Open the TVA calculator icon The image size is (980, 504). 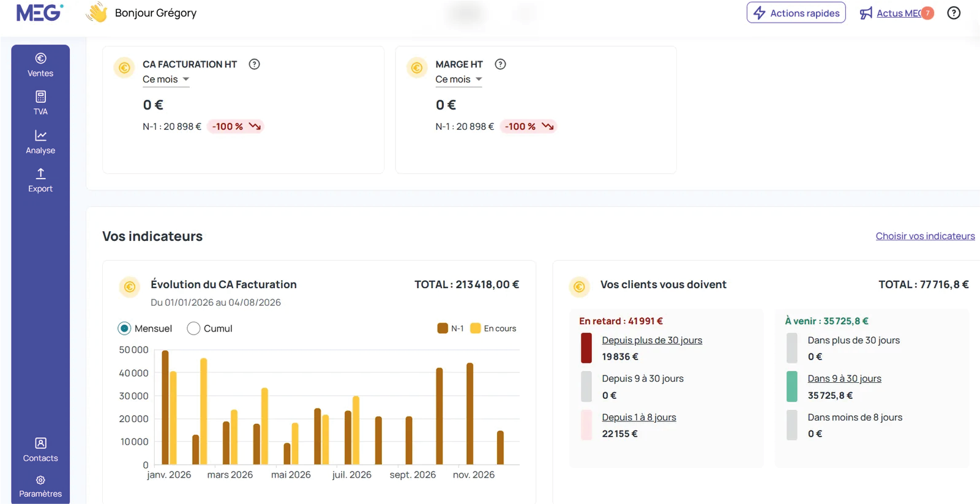click(x=40, y=97)
